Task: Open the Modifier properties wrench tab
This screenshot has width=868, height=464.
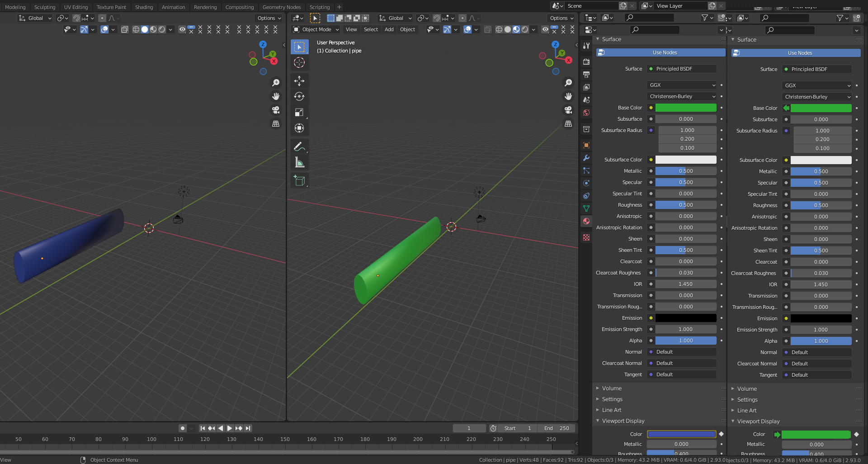Action: pyautogui.click(x=586, y=158)
